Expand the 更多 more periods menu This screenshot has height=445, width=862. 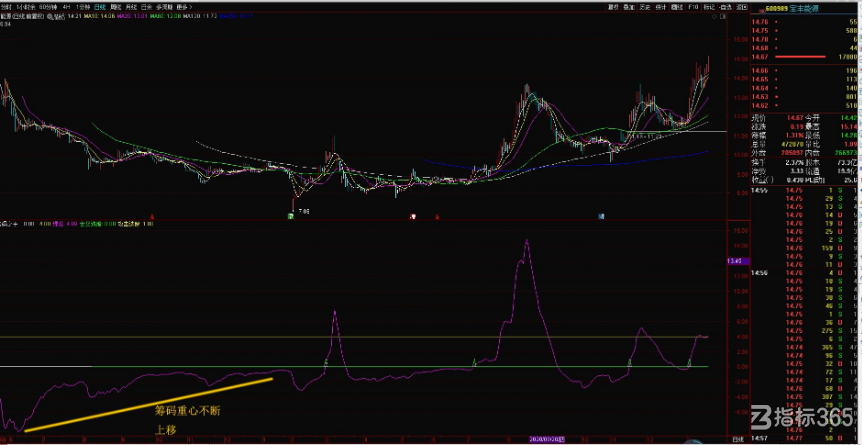[184, 7]
